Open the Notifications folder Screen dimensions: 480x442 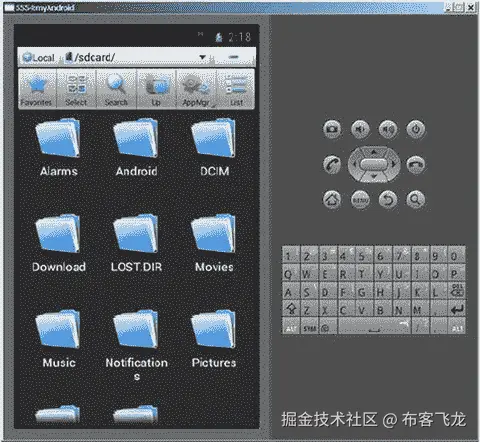(136, 345)
